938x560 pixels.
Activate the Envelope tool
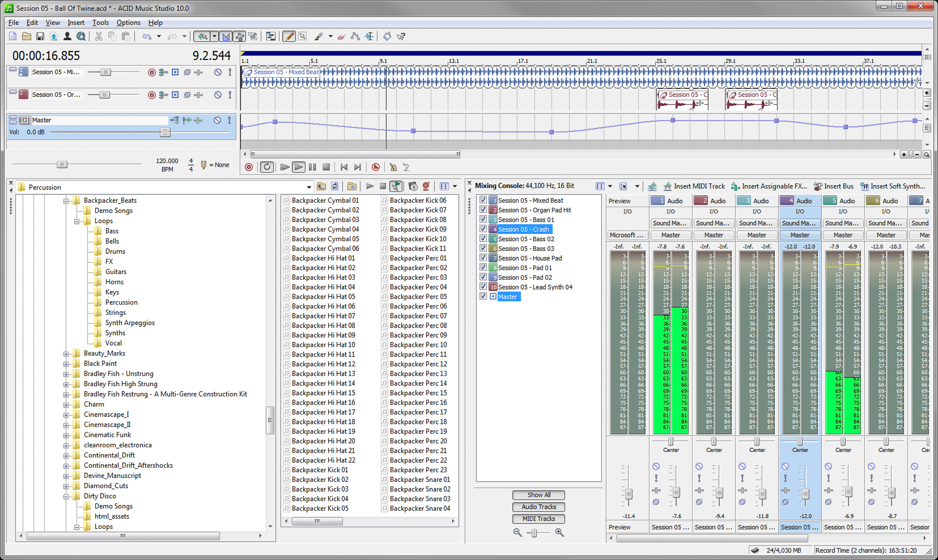click(x=355, y=36)
